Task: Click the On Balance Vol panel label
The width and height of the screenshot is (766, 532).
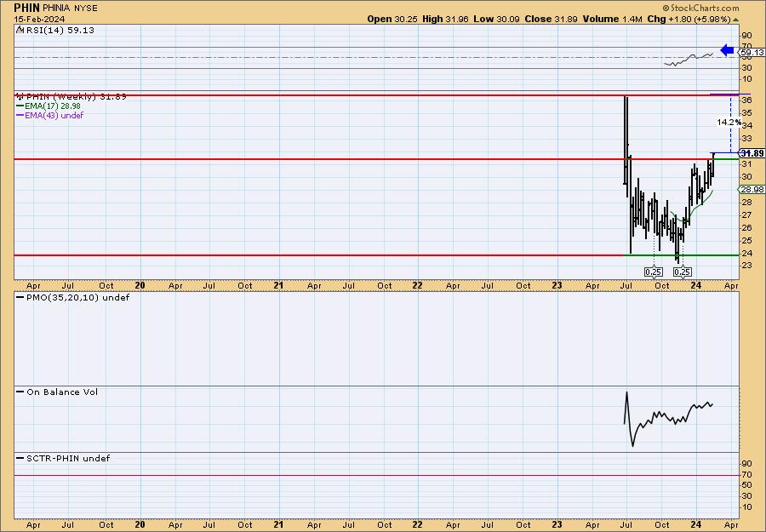Action: (57, 392)
